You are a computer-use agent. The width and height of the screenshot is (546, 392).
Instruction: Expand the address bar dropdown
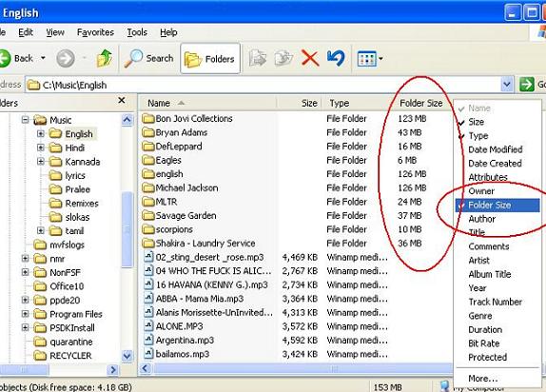[507, 85]
